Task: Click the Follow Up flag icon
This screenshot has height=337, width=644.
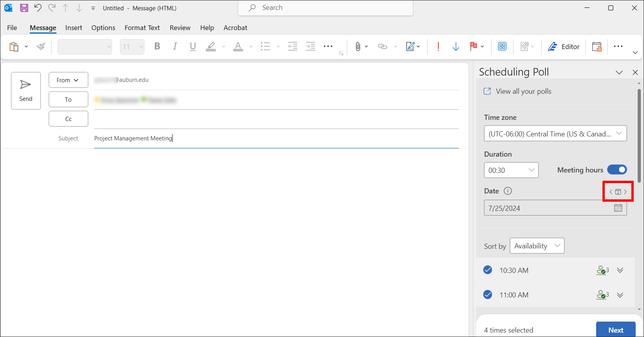Action: (x=473, y=47)
